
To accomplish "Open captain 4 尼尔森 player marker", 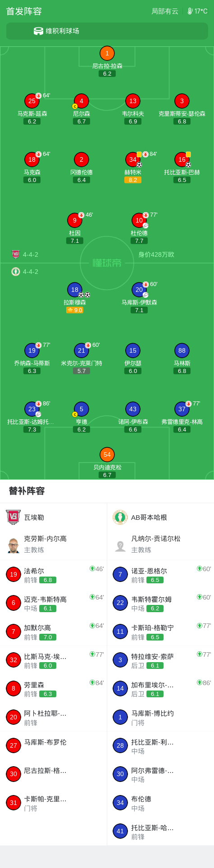I will click(82, 101).
